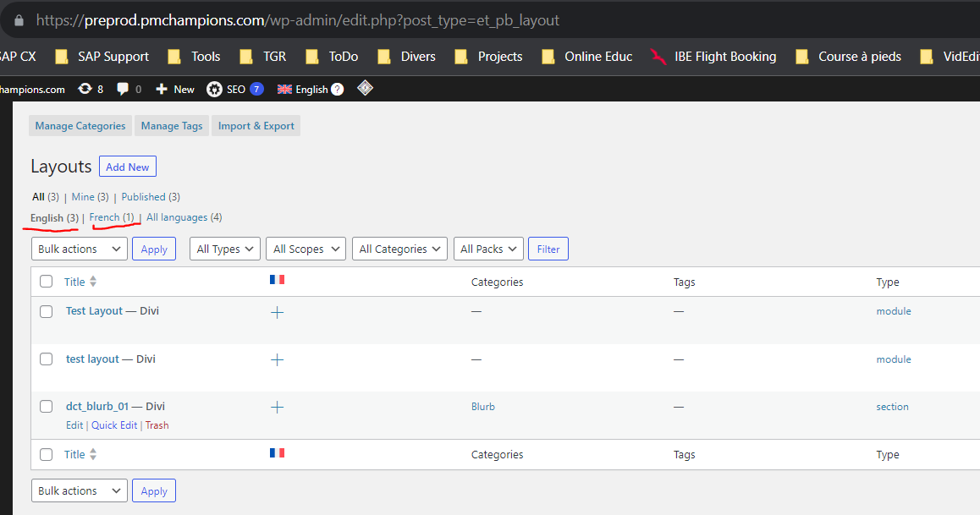Click French flag in table footer

[277, 452]
